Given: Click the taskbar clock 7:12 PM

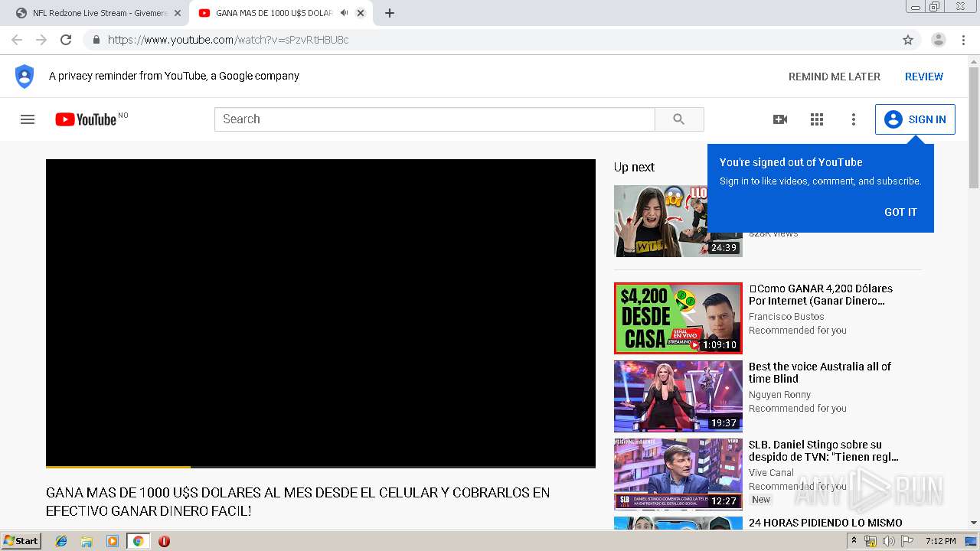Looking at the screenshot, I should 940,541.
